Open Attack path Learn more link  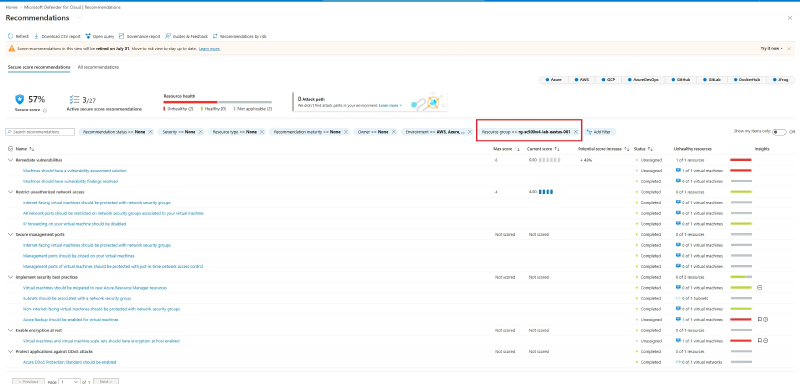click(390, 105)
